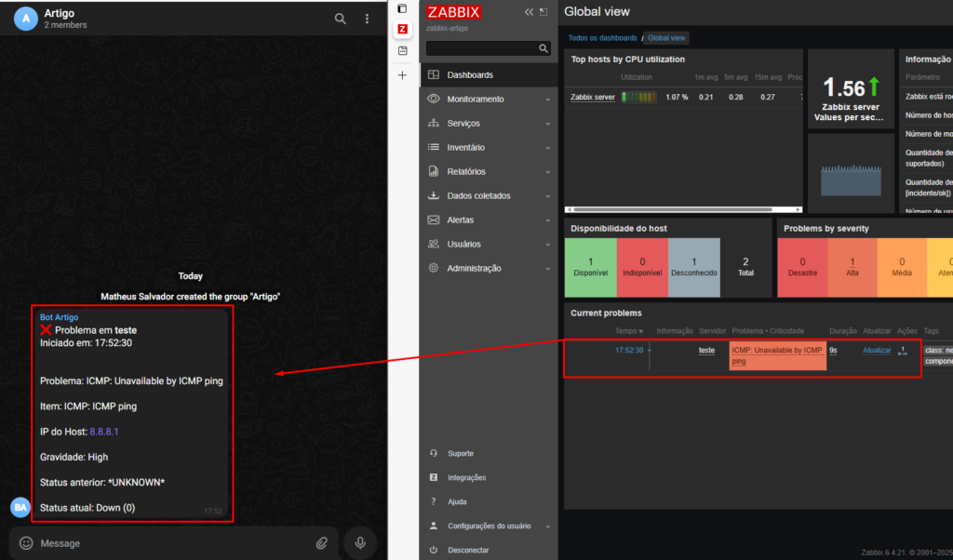Click the "2 members" text under Artigo
Screen dimensions: 953x560
[66, 25]
